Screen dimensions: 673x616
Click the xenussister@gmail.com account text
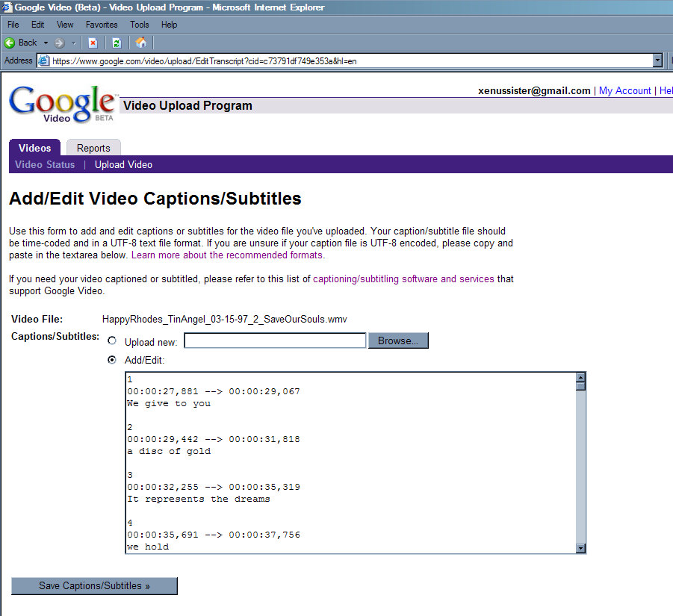pos(534,90)
